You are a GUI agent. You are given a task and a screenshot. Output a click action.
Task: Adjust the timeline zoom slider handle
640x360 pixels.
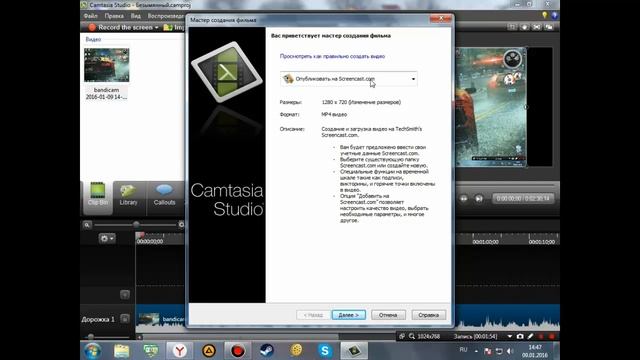tap(136, 224)
